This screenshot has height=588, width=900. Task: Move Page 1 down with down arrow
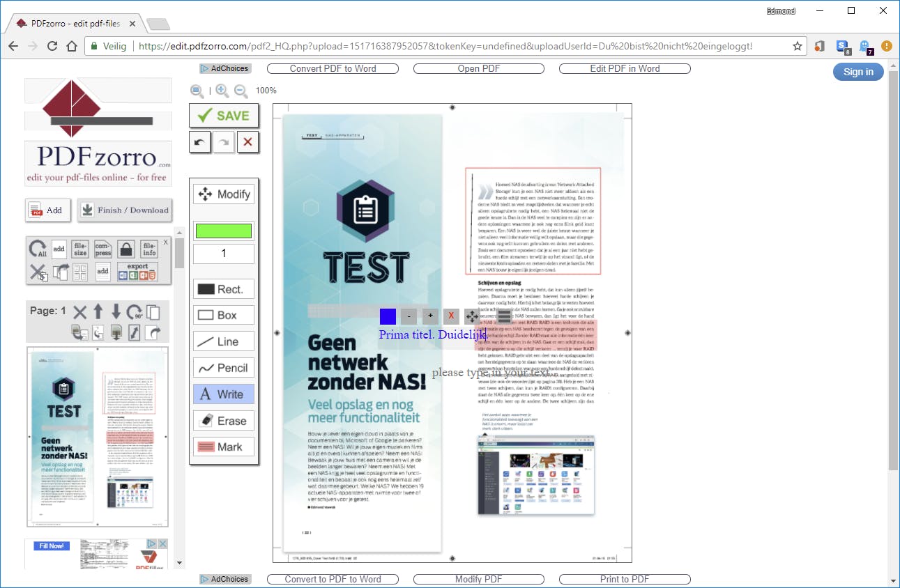(x=116, y=312)
